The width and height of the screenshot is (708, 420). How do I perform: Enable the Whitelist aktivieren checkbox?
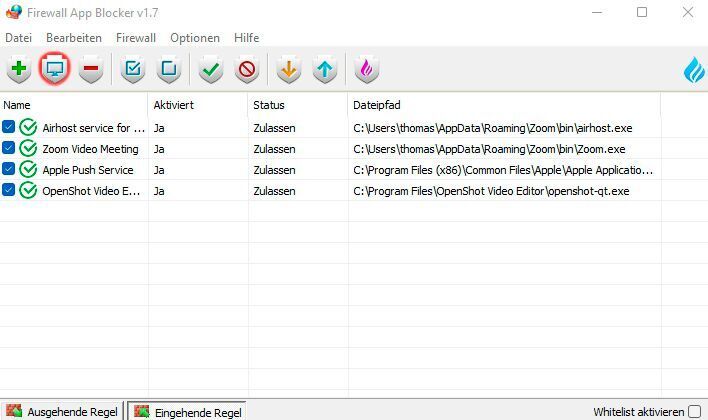tap(694, 412)
